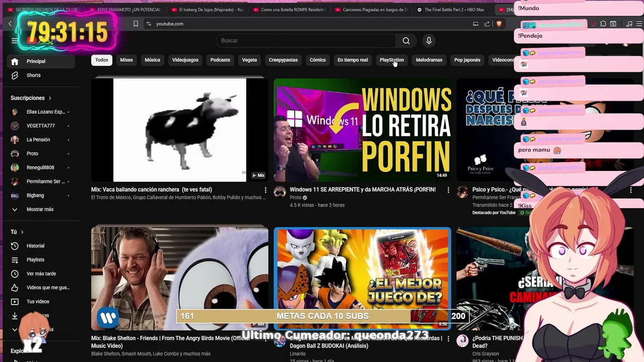The width and height of the screenshot is (644, 362).
Task: Click the share icon in address bar
Action: point(487,24)
